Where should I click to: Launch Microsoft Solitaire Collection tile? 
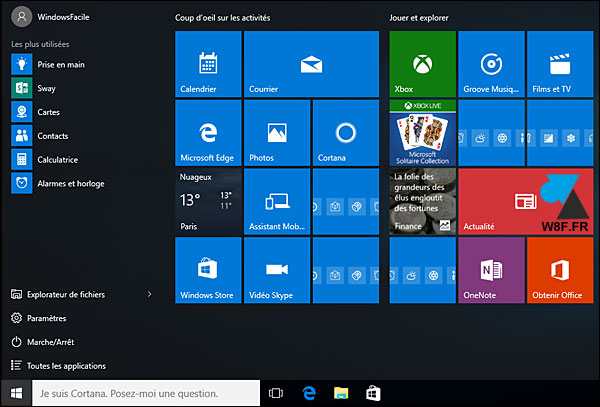423,133
